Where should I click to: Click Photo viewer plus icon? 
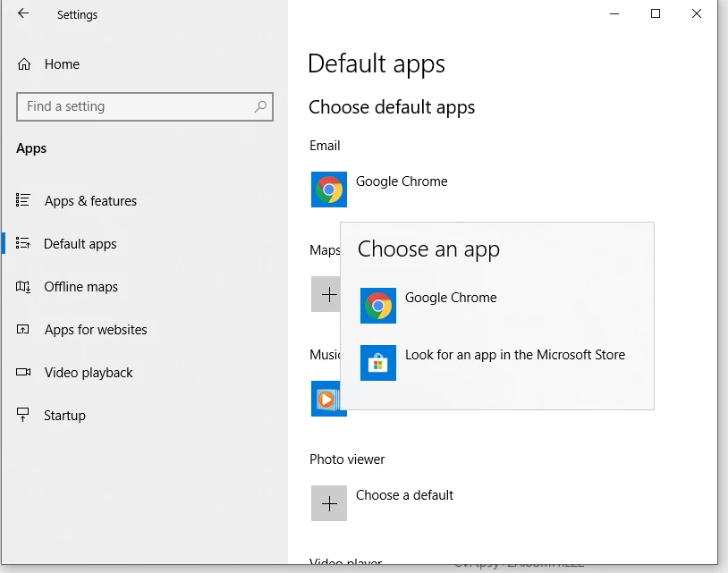329,503
